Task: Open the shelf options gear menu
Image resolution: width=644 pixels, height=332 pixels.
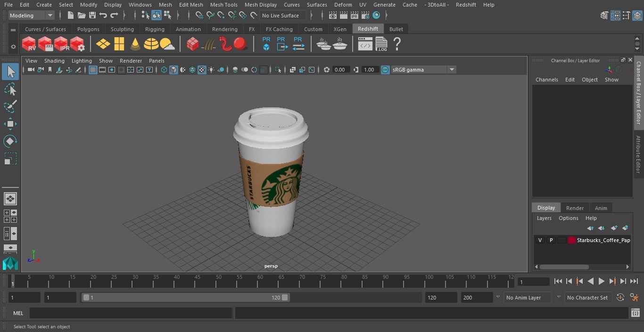Action: click(x=13, y=47)
